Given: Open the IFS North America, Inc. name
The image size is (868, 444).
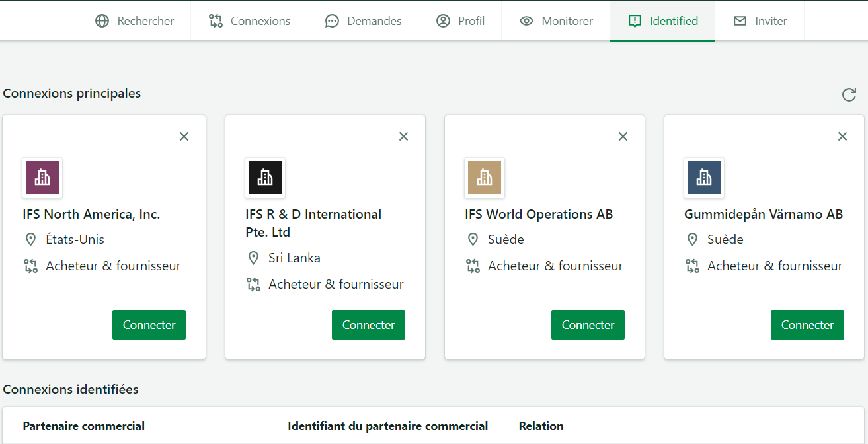Looking at the screenshot, I should pyautogui.click(x=91, y=214).
